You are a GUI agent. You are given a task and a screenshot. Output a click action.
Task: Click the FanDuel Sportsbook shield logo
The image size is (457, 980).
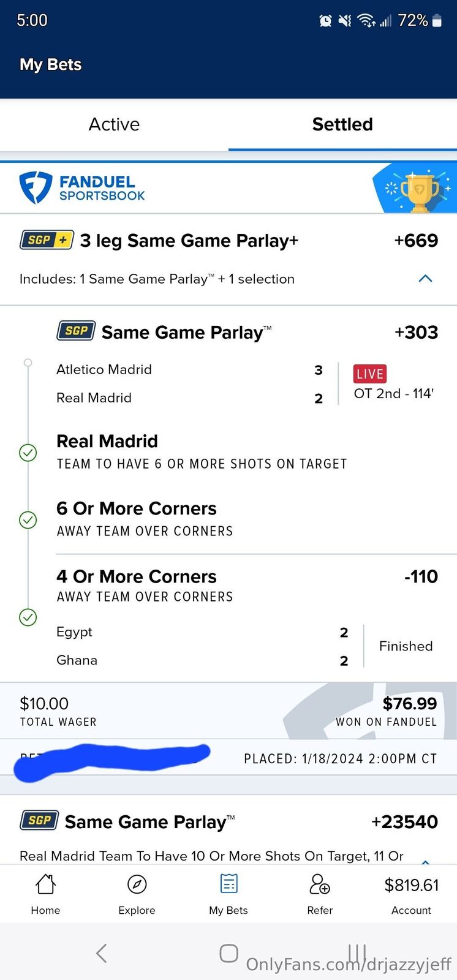click(36, 187)
